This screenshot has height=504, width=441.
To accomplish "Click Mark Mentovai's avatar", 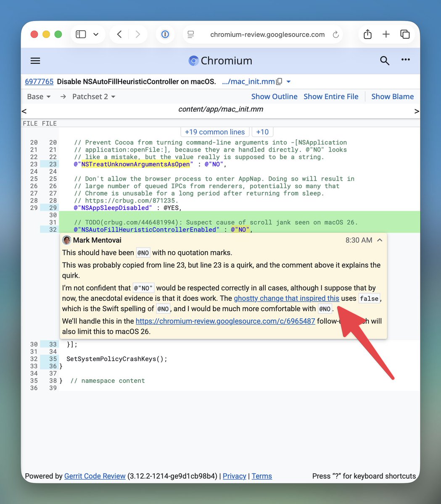I will 66,240.
